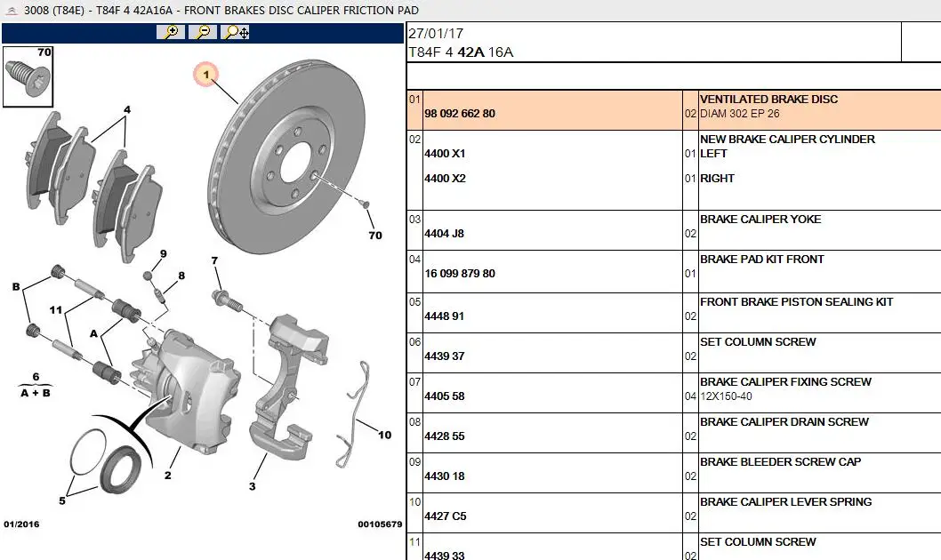Viewport: 941px width, 560px height.
Task: Select callout 7 for caliper fixing screw
Action: [x=214, y=260]
